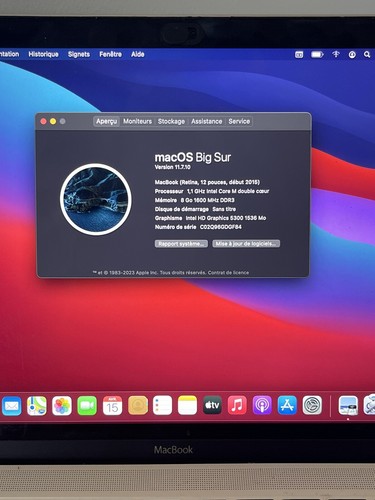Click the Disque de démarrage Sans titre line
The image size is (375, 500).
pyautogui.click(x=195, y=209)
